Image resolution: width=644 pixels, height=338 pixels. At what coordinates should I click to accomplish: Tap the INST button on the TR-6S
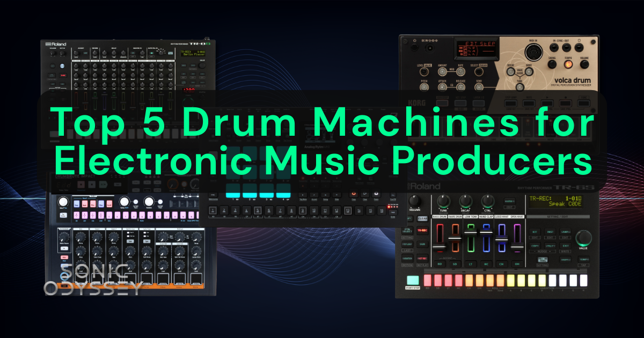pos(550,231)
